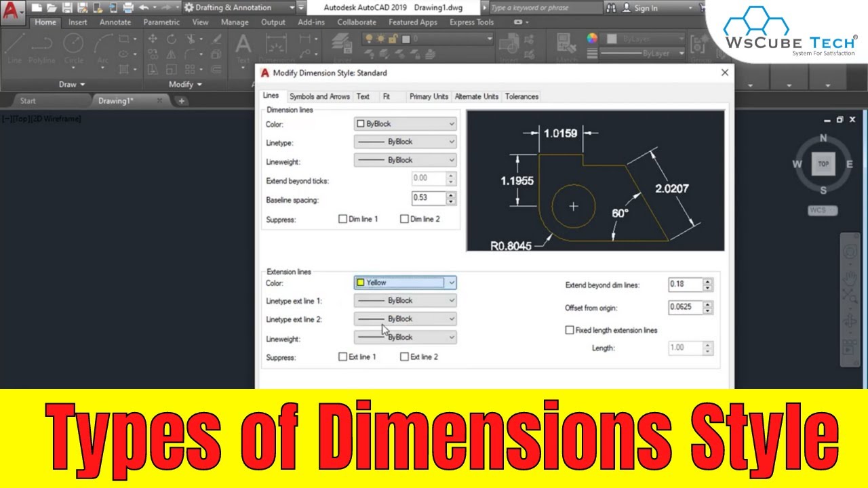
Task: Open the Insert ribbon tab
Action: [78, 22]
